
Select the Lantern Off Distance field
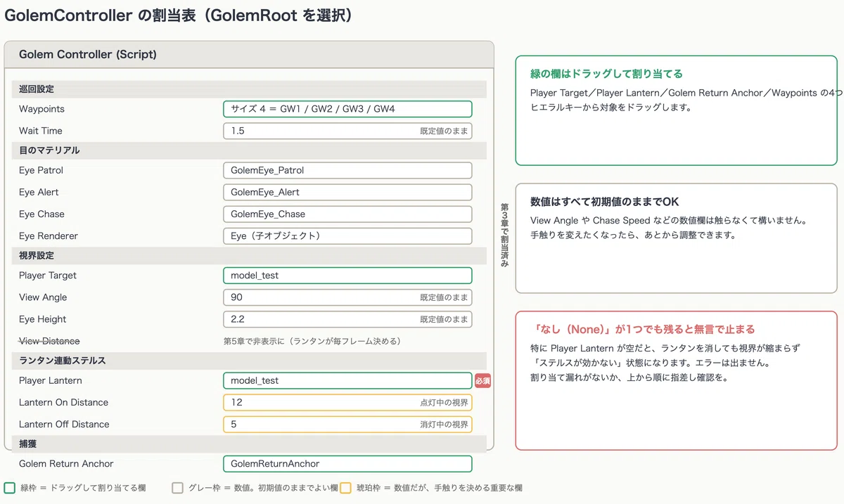347,425
